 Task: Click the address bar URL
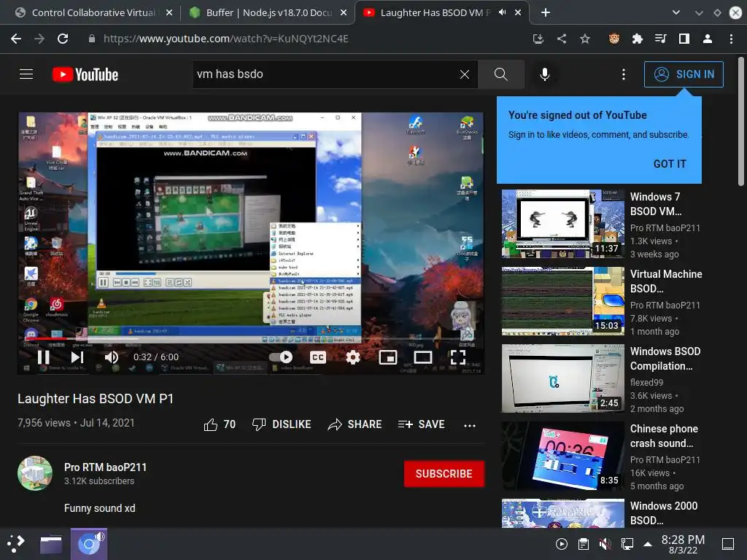226,39
